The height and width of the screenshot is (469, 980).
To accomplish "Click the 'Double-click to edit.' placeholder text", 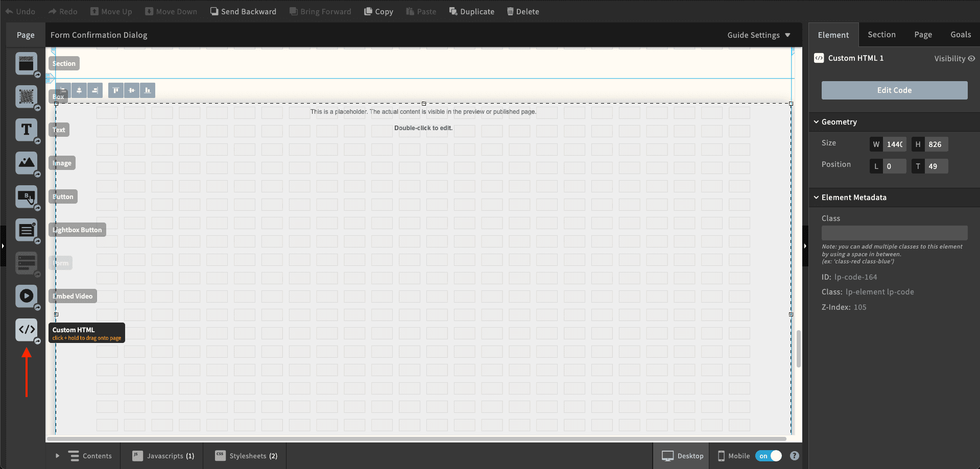I will (x=423, y=128).
